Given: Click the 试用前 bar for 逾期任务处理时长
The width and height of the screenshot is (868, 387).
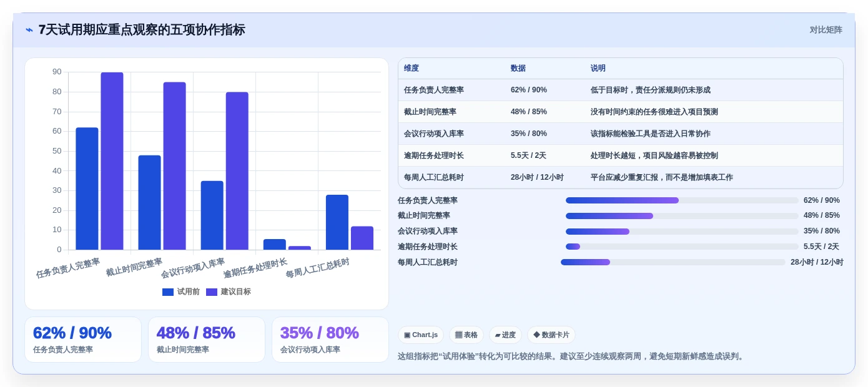Looking at the screenshot, I should pos(274,245).
